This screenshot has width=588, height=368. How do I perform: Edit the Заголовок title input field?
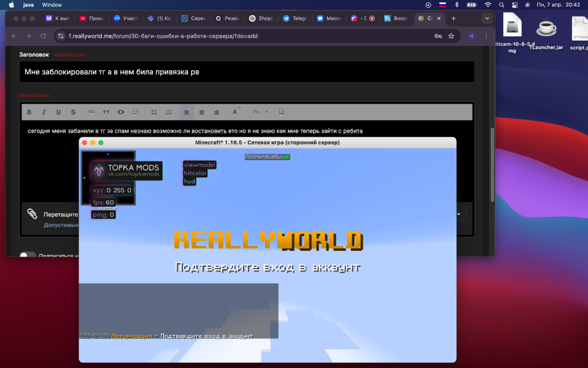247,72
